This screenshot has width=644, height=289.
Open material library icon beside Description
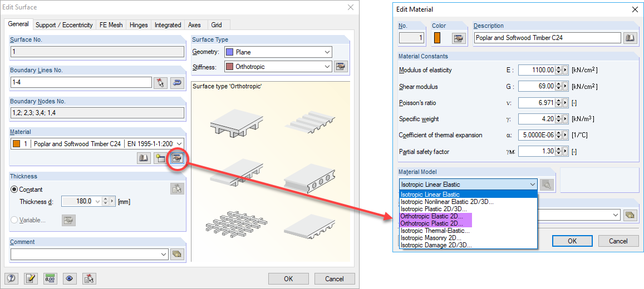coord(630,38)
